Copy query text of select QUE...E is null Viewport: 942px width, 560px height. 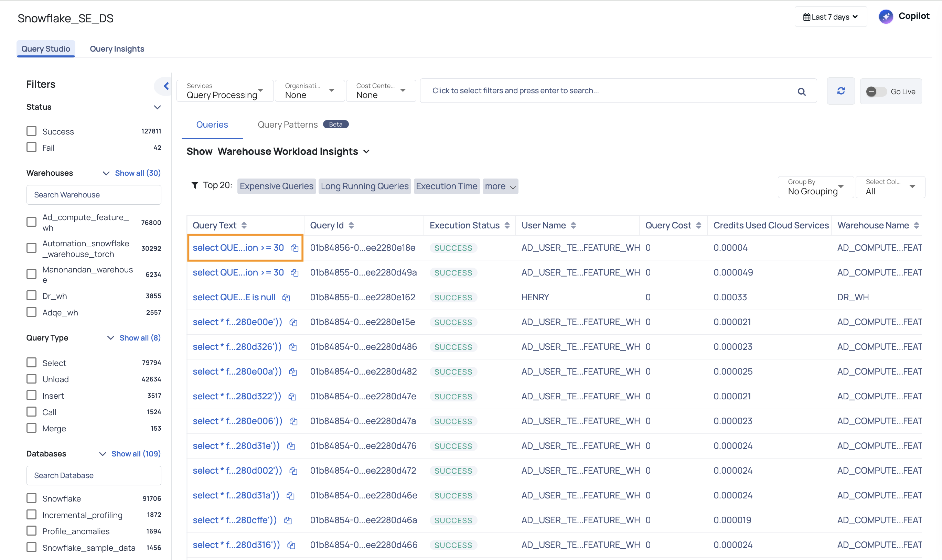tap(286, 298)
